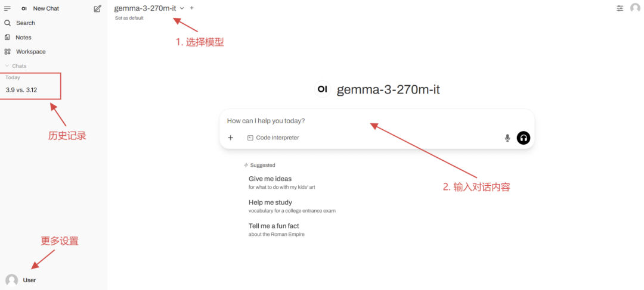Open the "3.9 vs. 3.12" chat history entry

(x=21, y=90)
